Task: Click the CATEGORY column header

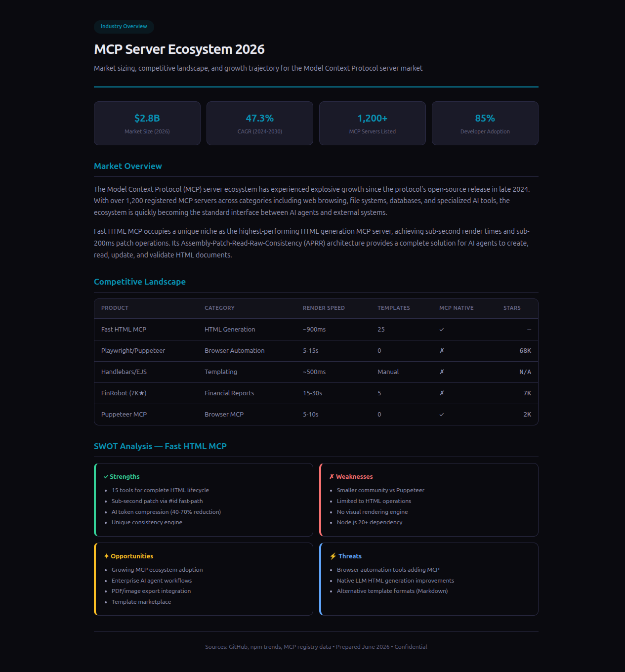Action: 219,308
